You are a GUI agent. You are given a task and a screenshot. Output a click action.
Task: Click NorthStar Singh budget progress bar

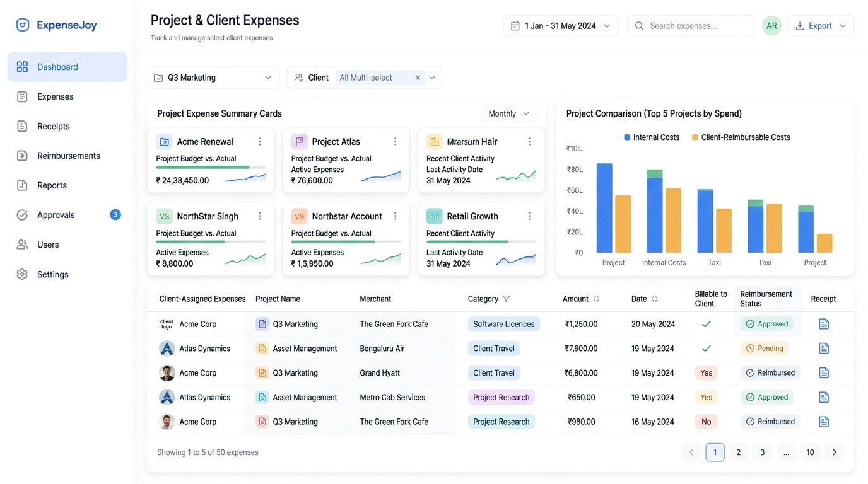[x=211, y=241]
